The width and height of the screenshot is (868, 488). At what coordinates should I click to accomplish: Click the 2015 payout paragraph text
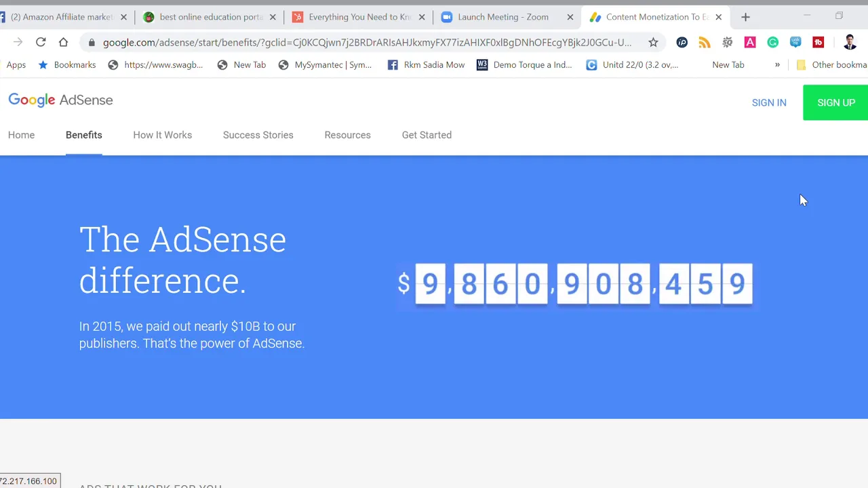(x=192, y=335)
